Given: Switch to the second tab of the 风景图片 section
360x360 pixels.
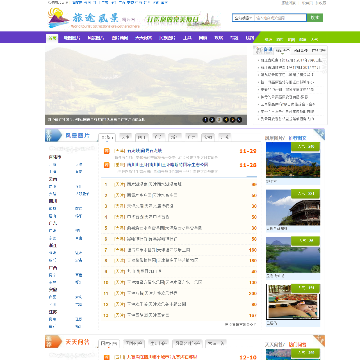Looking at the screenshot, I should (126, 137).
